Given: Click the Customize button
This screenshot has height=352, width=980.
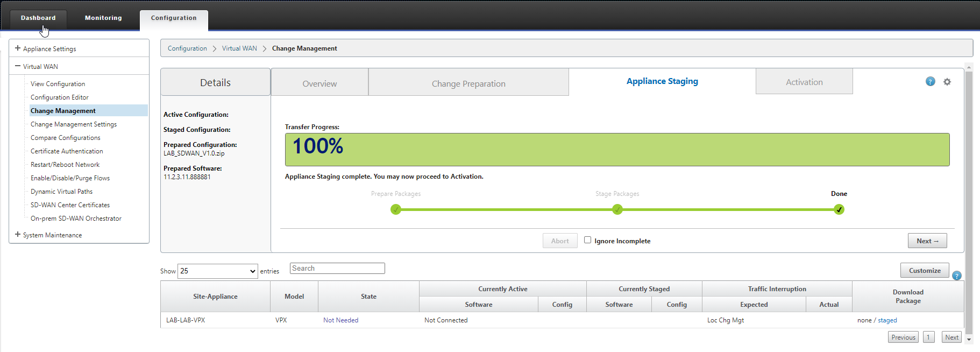Looking at the screenshot, I should pyautogui.click(x=924, y=271).
